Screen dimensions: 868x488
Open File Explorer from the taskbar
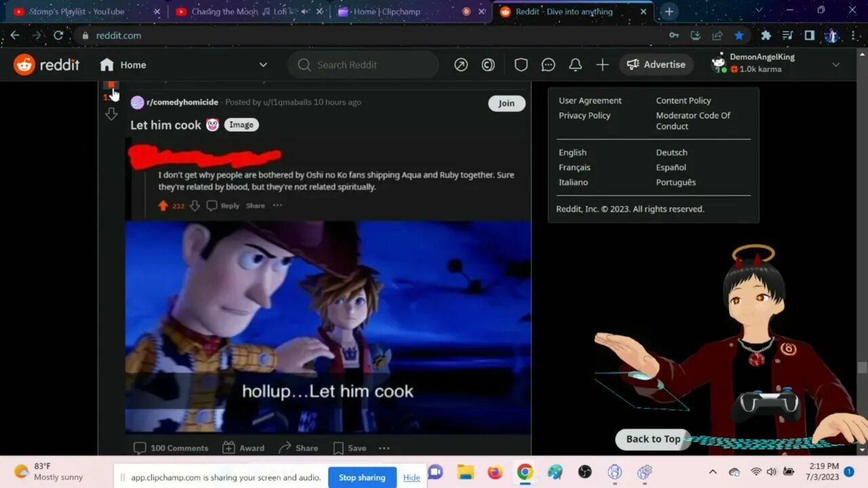(x=465, y=472)
